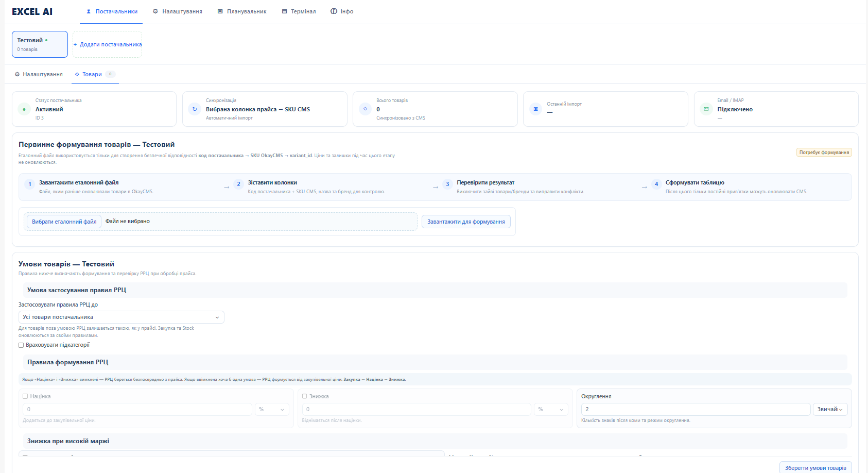Click the green active dot on Тестовий supplier

[46, 40]
